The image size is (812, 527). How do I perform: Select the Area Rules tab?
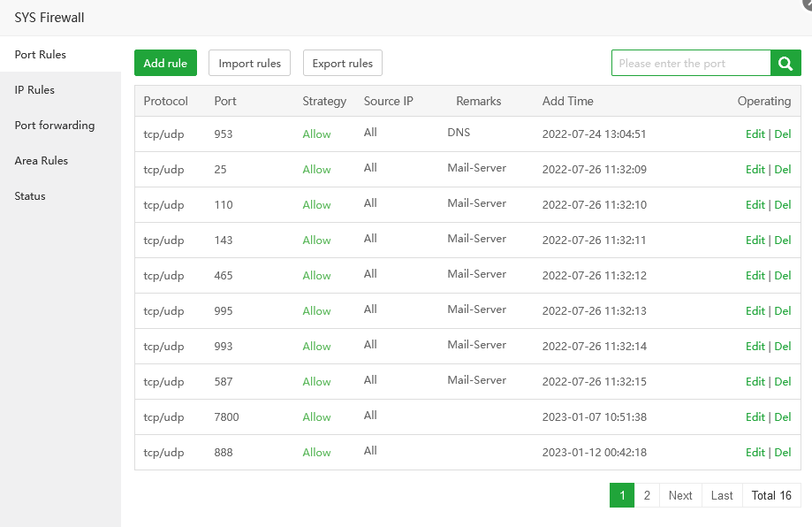click(x=41, y=160)
